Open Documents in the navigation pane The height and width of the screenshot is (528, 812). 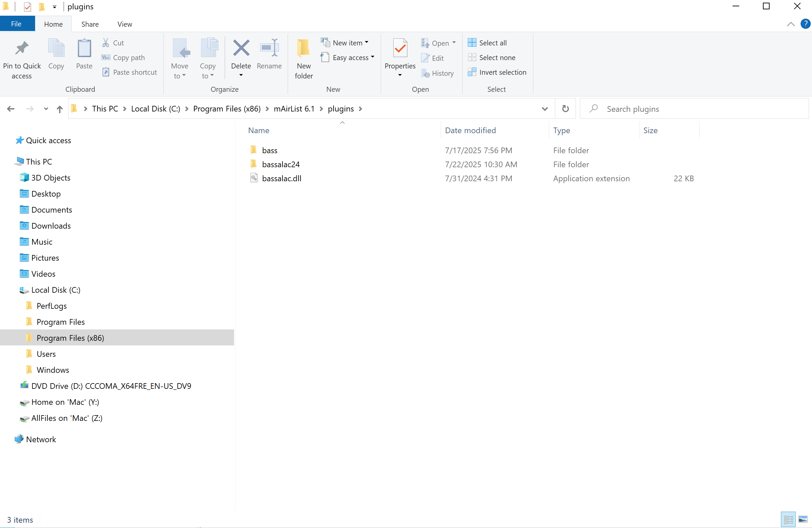point(51,209)
